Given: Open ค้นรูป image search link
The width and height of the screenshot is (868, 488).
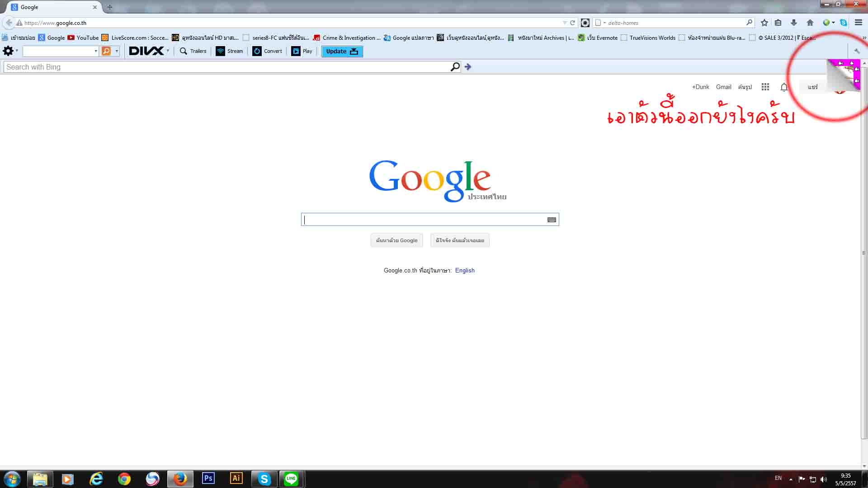Looking at the screenshot, I should [745, 87].
